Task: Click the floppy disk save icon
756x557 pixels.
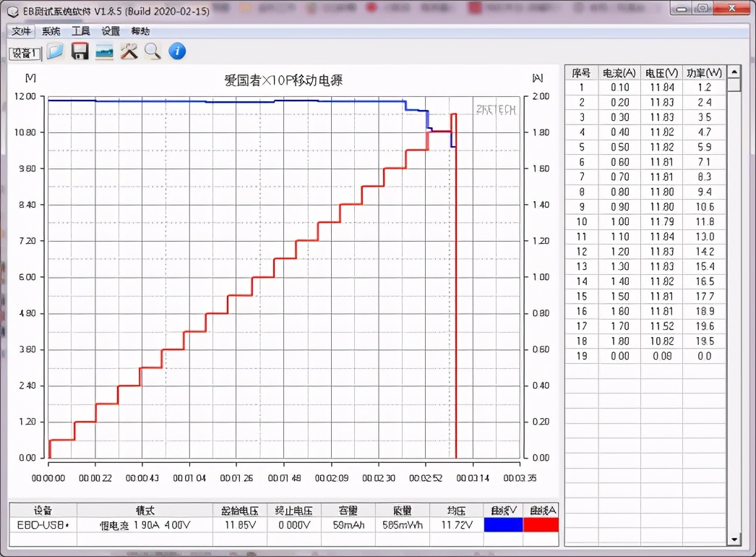Action: coord(80,51)
